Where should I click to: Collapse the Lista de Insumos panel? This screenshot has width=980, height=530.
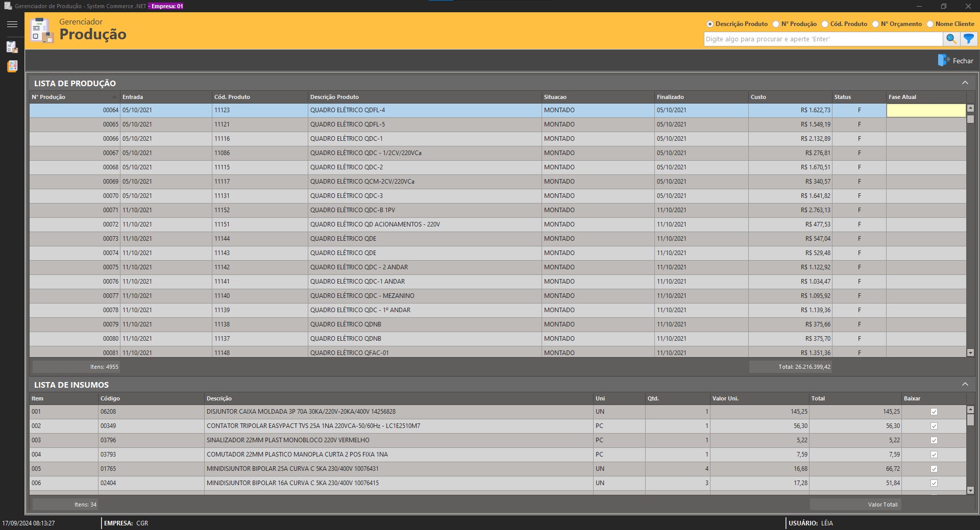pos(965,384)
